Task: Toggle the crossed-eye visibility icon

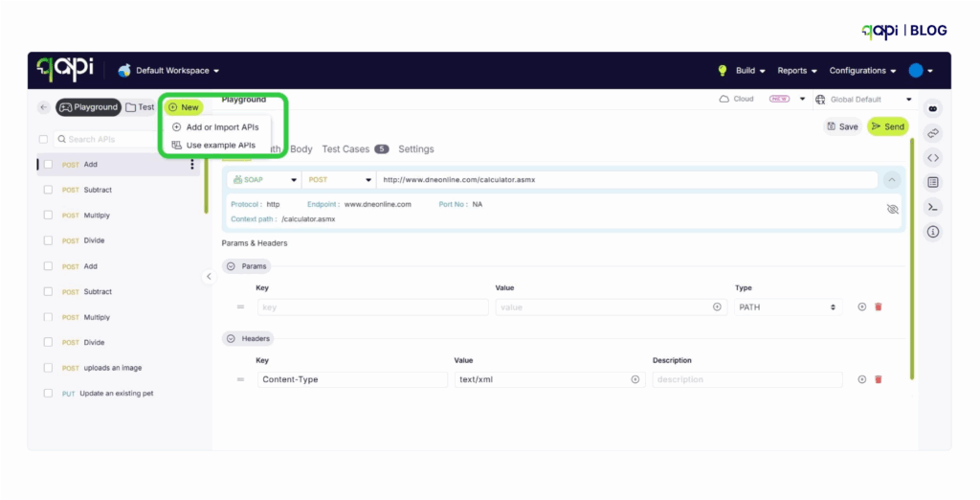Action: tap(892, 208)
